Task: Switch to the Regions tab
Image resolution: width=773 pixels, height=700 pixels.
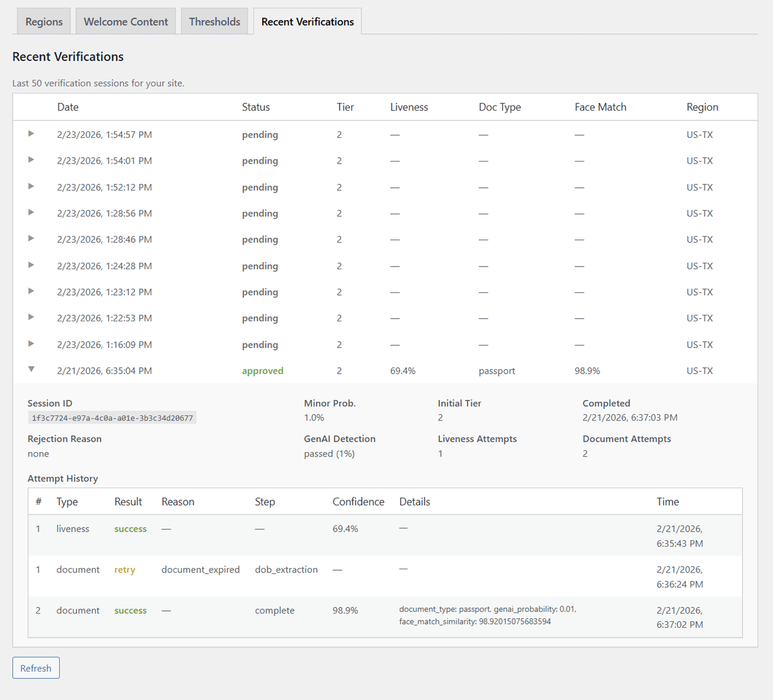Action: [x=44, y=22]
